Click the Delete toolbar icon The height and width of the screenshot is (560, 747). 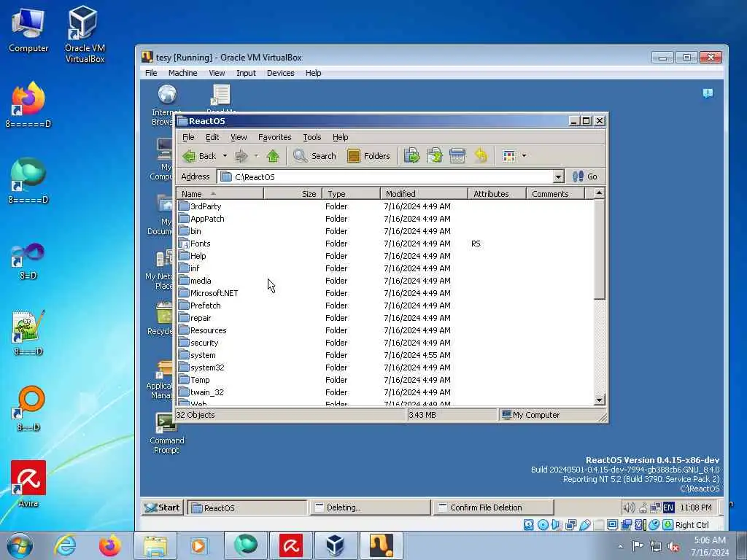click(457, 156)
